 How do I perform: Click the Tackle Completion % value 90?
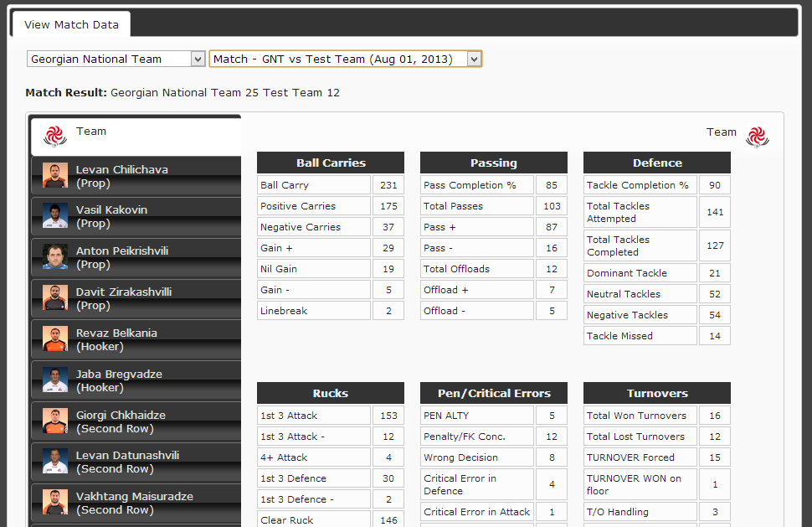pyautogui.click(x=715, y=185)
